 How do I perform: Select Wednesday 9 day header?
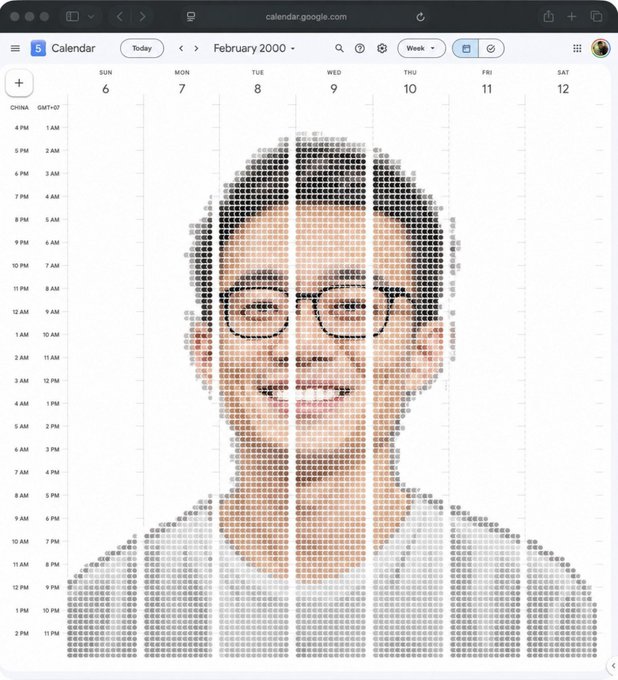tap(334, 82)
